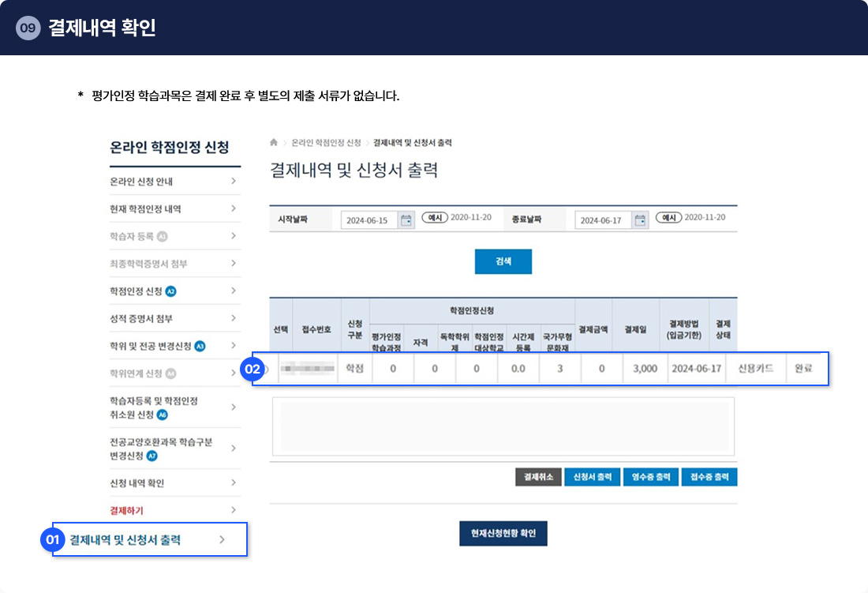Select 결제하기 in the sidebar
The image size is (868, 593).
127,510
